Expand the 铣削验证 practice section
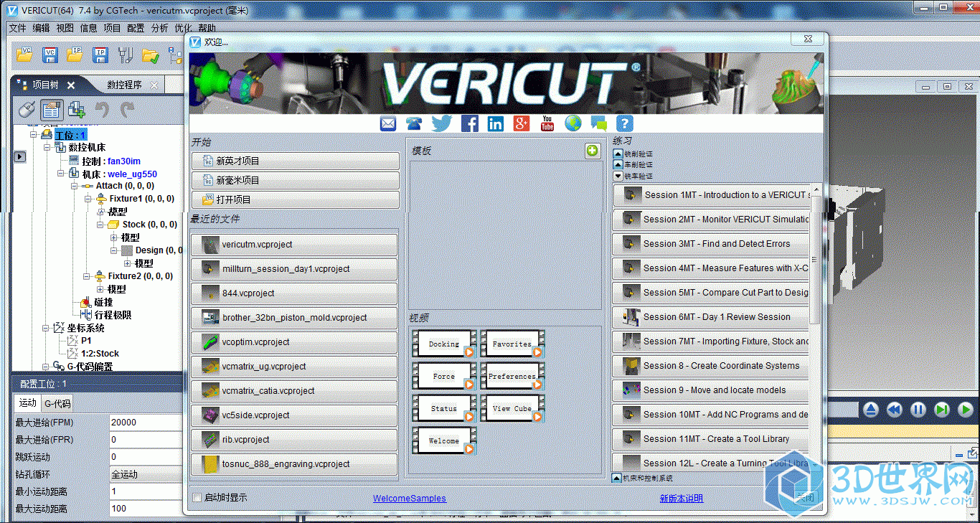The image size is (980, 523). (x=618, y=154)
